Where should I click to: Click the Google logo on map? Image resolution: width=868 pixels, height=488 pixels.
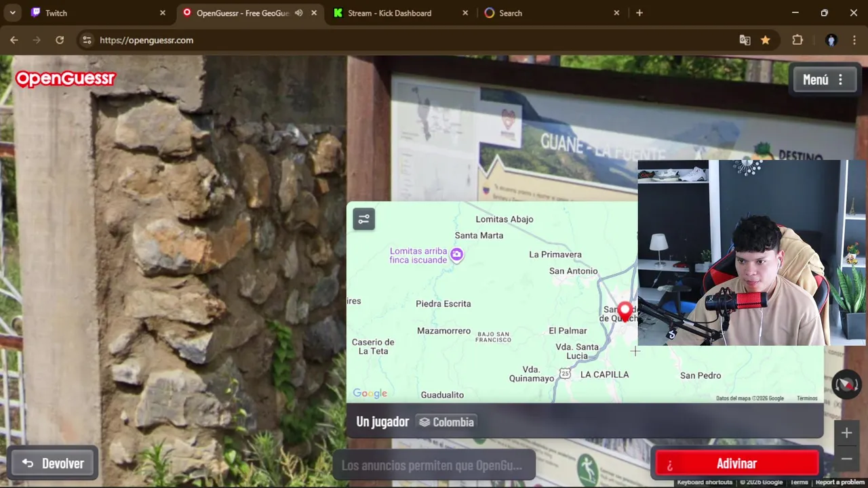coord(370,393)
